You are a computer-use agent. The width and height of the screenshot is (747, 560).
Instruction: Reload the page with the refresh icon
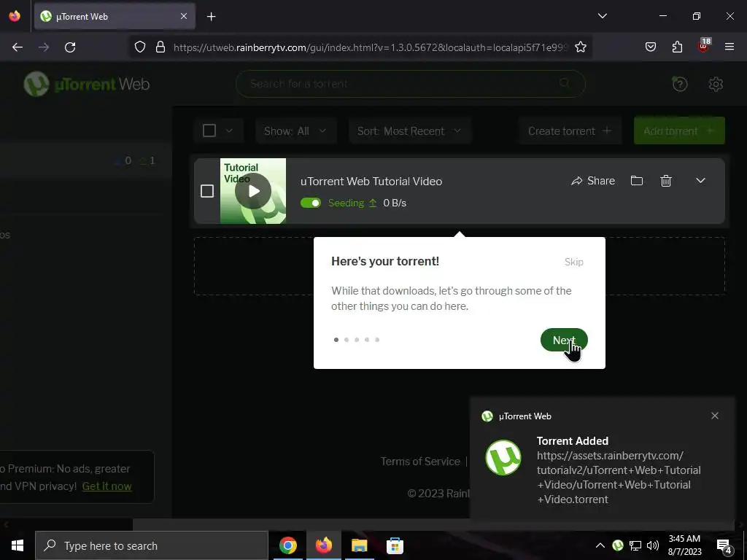[x=70, y=47]
